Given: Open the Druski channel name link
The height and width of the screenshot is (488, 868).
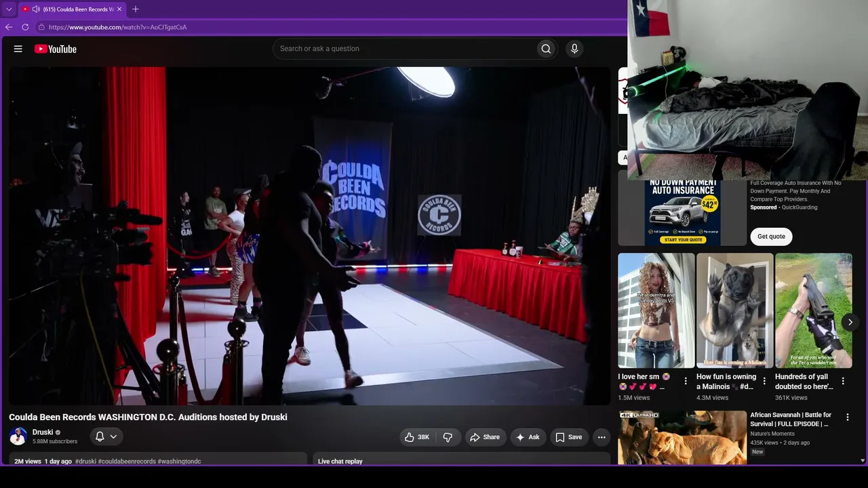Looking at the screenshot, I should tap(43, 432).
